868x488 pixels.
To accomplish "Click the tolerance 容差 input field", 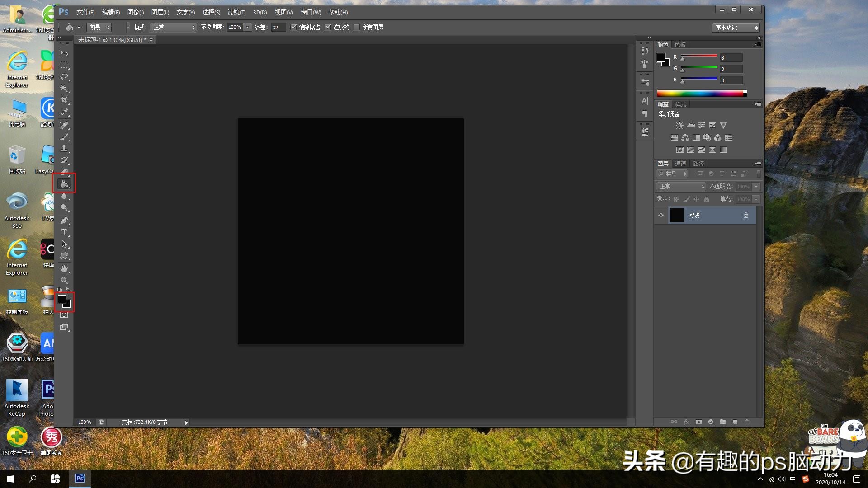I will click(278, 28).
